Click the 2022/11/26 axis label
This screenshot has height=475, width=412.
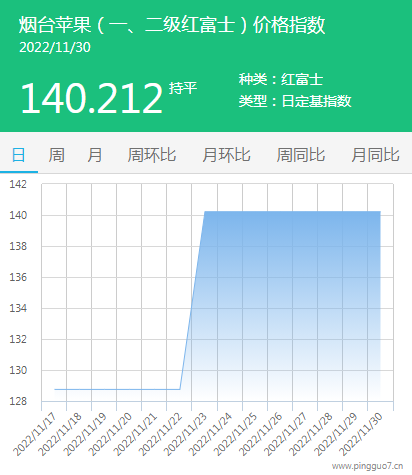[261, 433]
